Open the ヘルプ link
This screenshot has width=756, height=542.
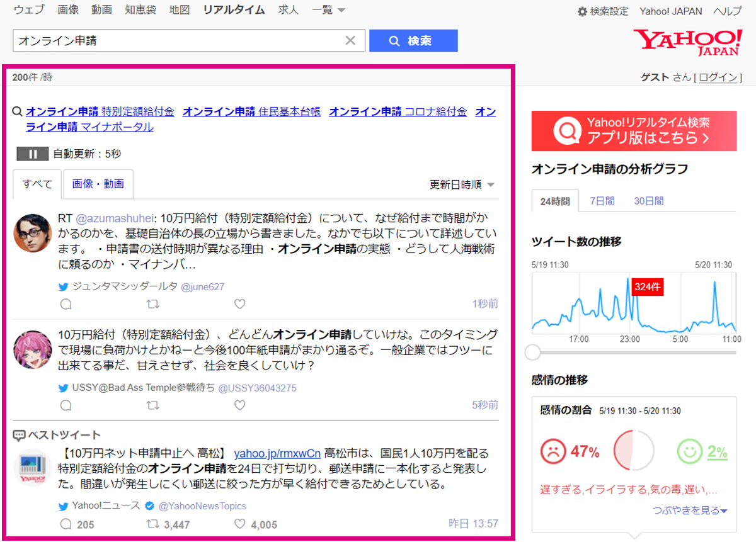click(x=728, y=11)
